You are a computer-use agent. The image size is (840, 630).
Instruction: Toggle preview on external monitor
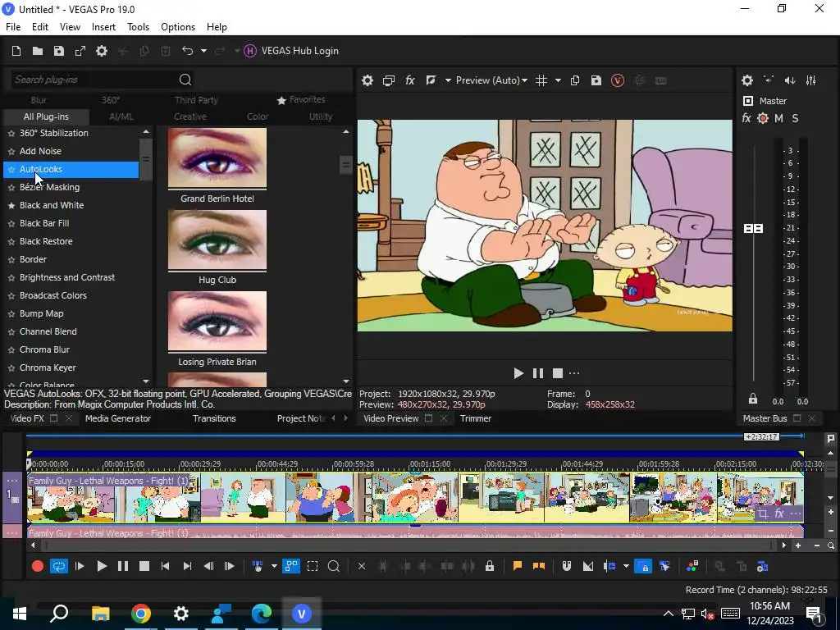tap(388, 80)
